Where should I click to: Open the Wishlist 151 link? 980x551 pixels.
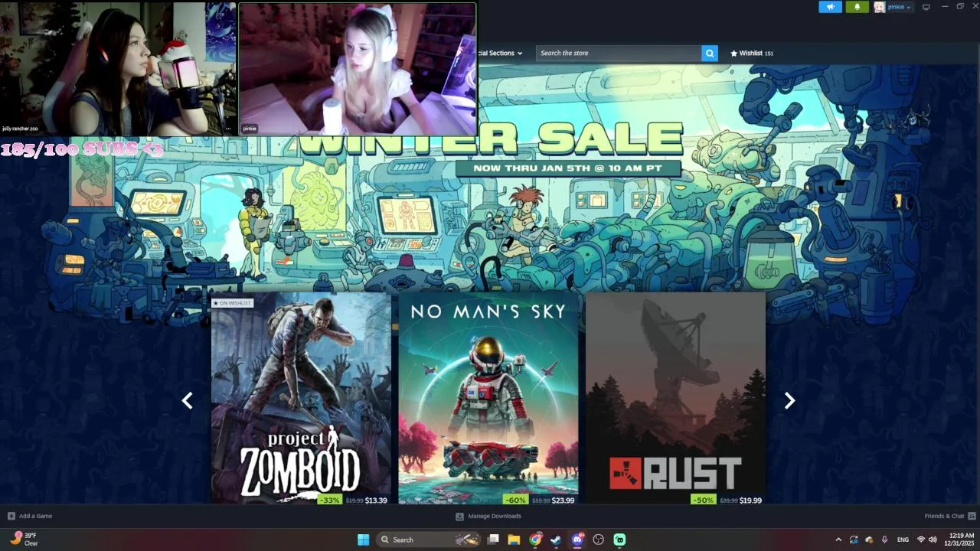click(752, 53)
